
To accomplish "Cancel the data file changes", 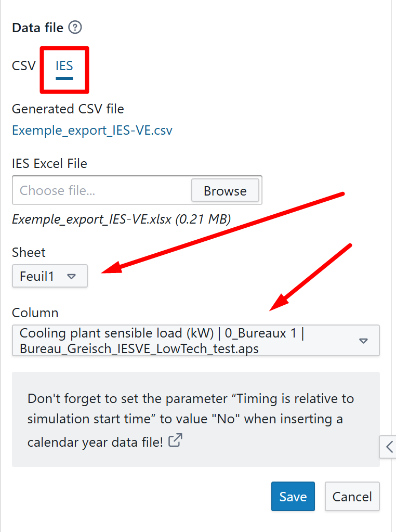I will pyautogui.click(x=352, y=496).
